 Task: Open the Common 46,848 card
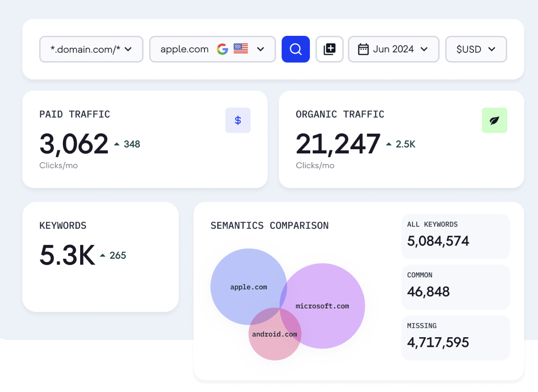455,287
